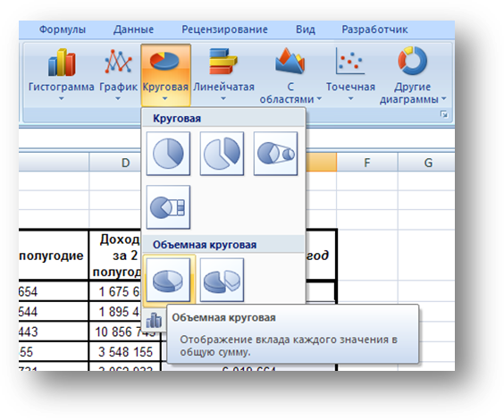The height and width of the screenshot is (420, 504).
Task: Open the Точечная scatter chart icon
Action: coord(350,61)
